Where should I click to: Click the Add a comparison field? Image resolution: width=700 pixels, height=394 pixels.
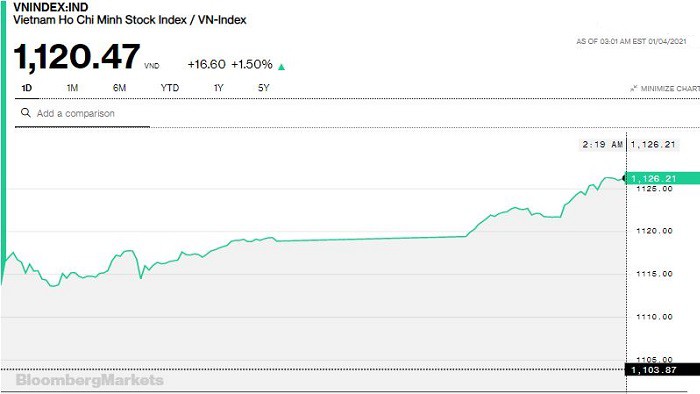pos(82,113)
